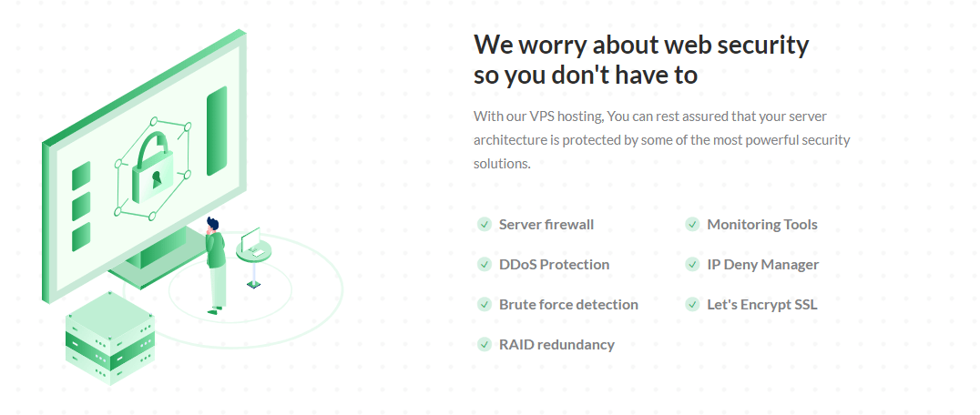Click the tall green bar on monitor screen
Image resolution: width=980 pixels, height=415 pixels.
point(216,131)
